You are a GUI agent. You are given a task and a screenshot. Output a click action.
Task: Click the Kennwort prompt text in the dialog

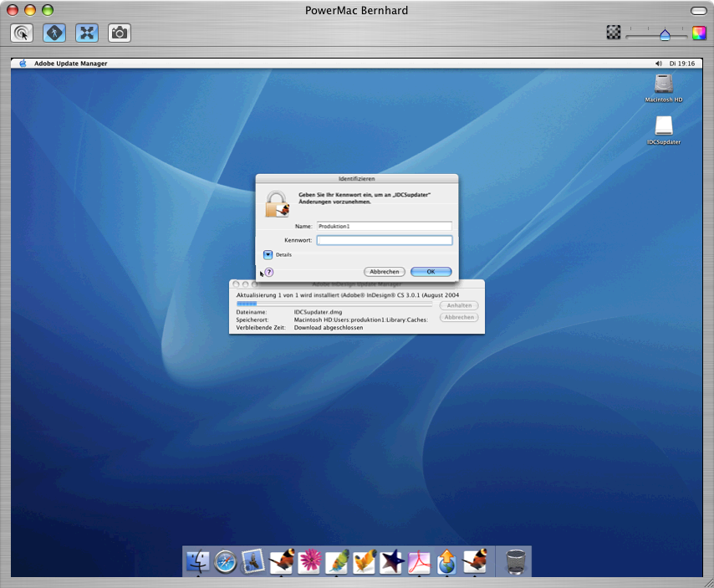click(x=365, y=198)
